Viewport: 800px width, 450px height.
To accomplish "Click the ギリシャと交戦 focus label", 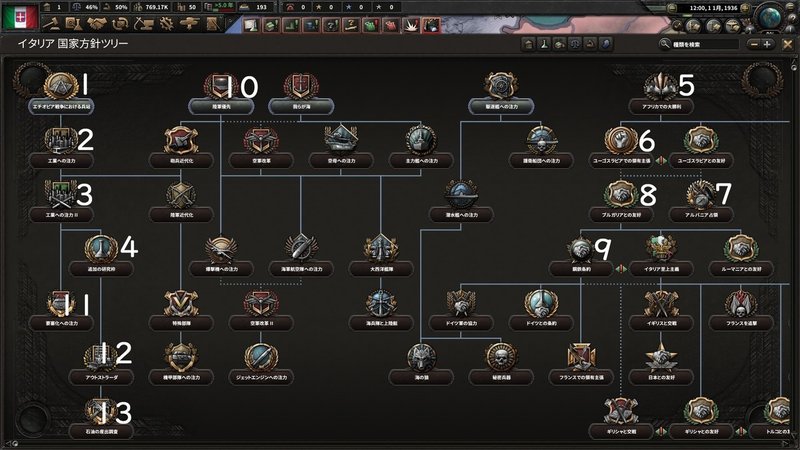I will coord(620,432).
